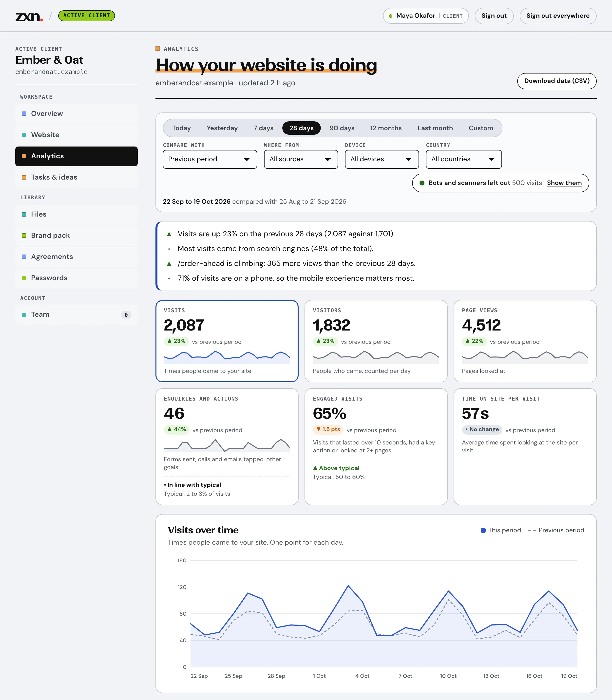Click the ACTIVE CLIENT badge
The image size is (612, 700).
[86, 16]
